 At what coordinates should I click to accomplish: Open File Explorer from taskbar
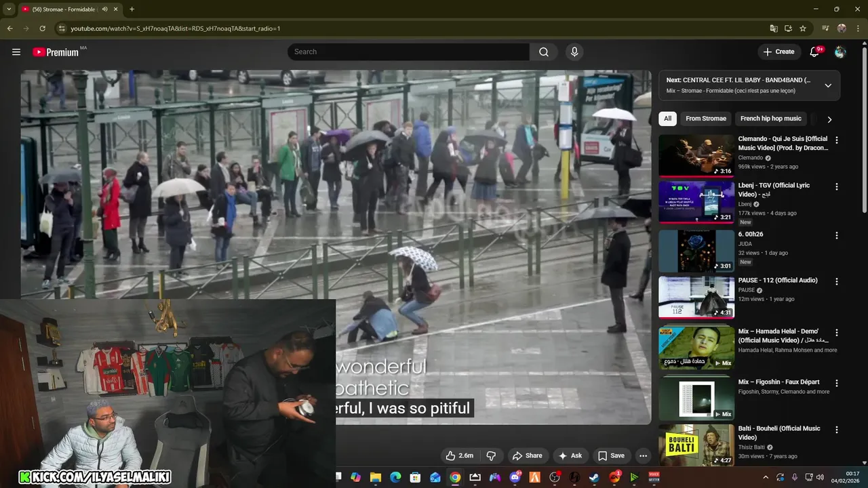[x=376, y=478]
